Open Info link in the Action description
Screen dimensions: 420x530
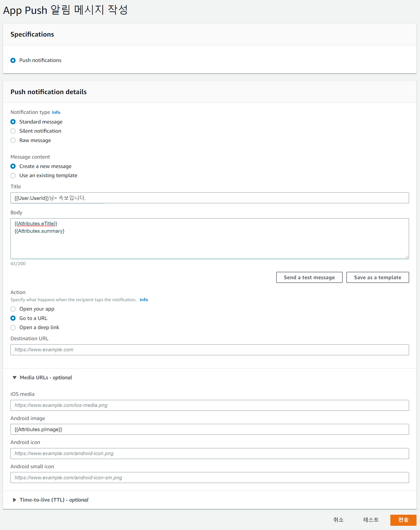144,300
